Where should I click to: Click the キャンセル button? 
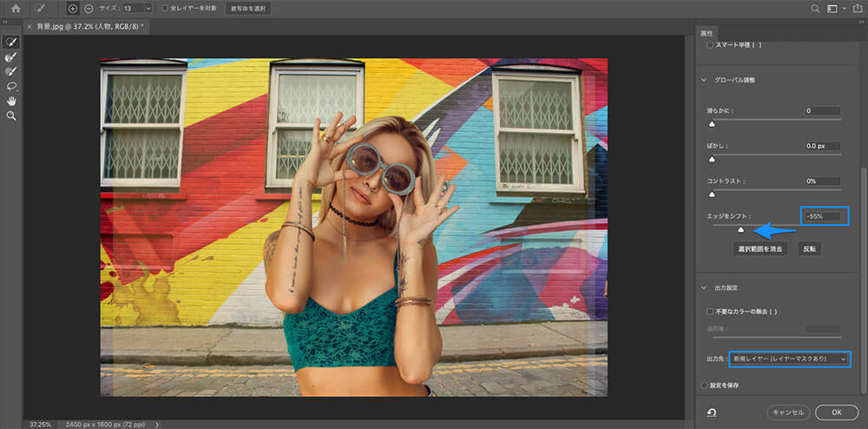tap(789, 412)
